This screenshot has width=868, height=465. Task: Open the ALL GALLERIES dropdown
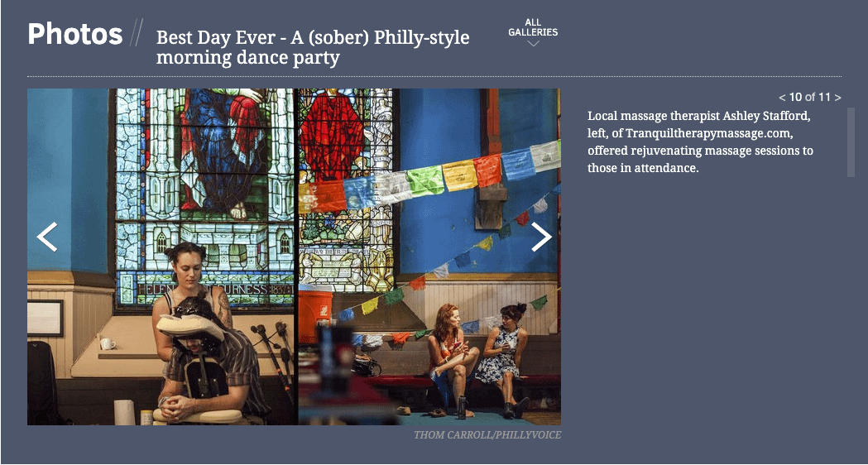(533, 27)
